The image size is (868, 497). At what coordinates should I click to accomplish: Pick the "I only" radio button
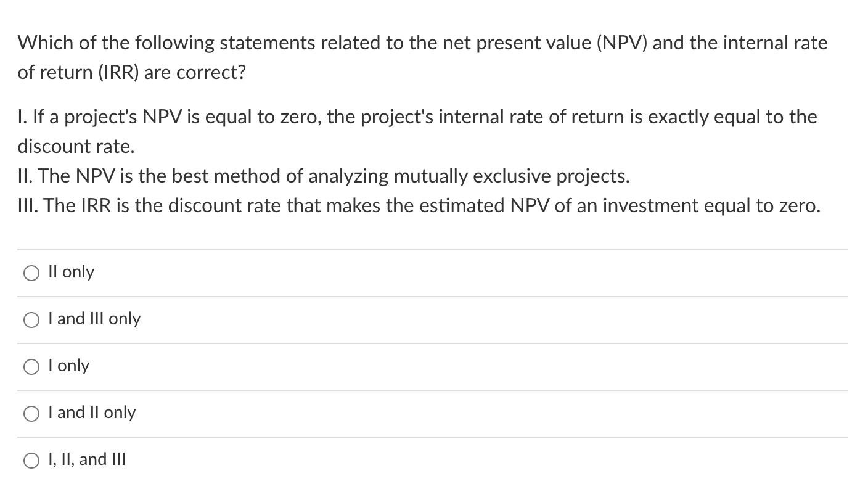tap(31, 367)
